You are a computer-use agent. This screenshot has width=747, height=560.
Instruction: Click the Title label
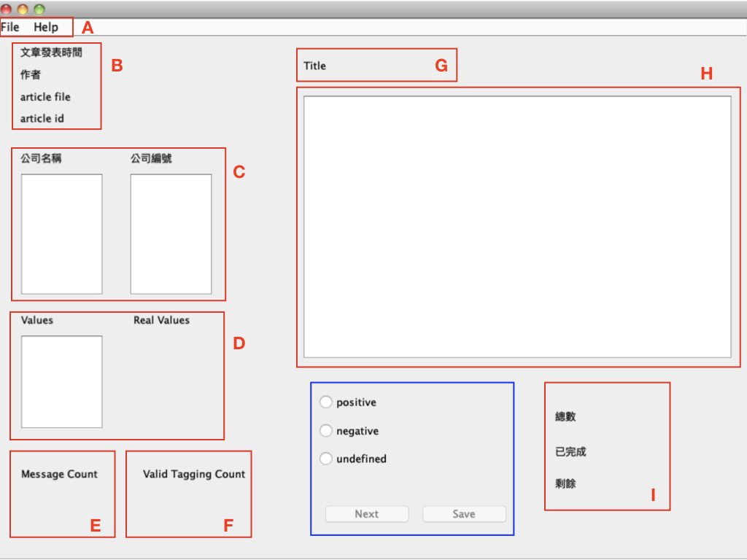pyautogui.click(x=315, y=66)
